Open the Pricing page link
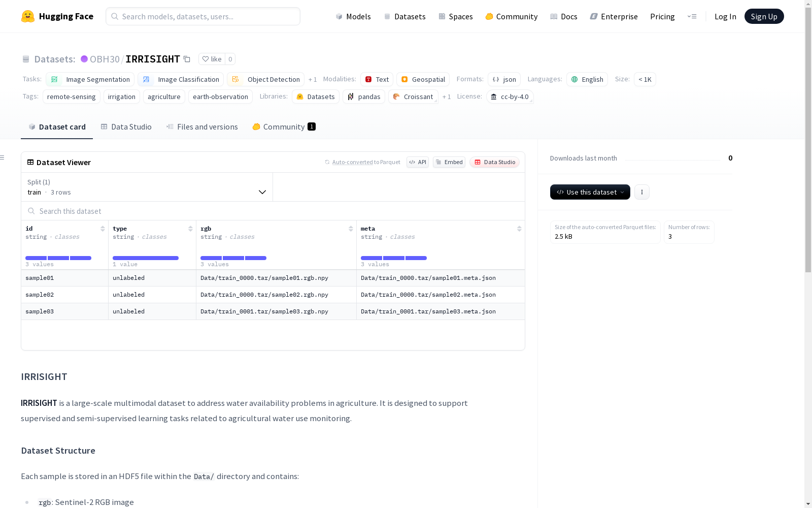Viewport: 812px width, 508px height. pyautogui.click(x=662, y=16)
